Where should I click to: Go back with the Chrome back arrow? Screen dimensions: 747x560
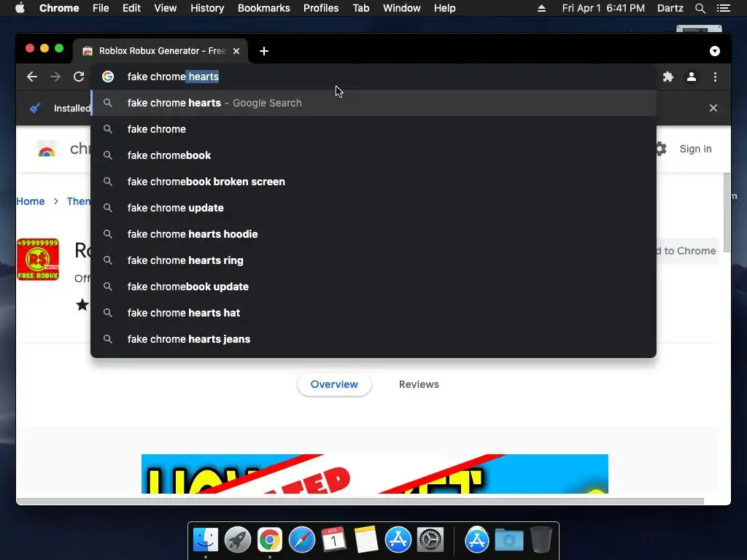32,77
